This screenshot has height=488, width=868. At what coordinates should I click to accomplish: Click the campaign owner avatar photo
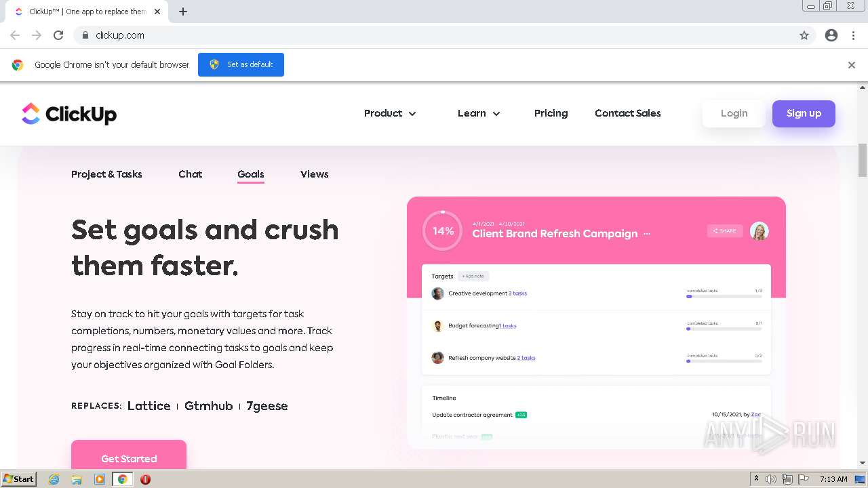(759, 231)
